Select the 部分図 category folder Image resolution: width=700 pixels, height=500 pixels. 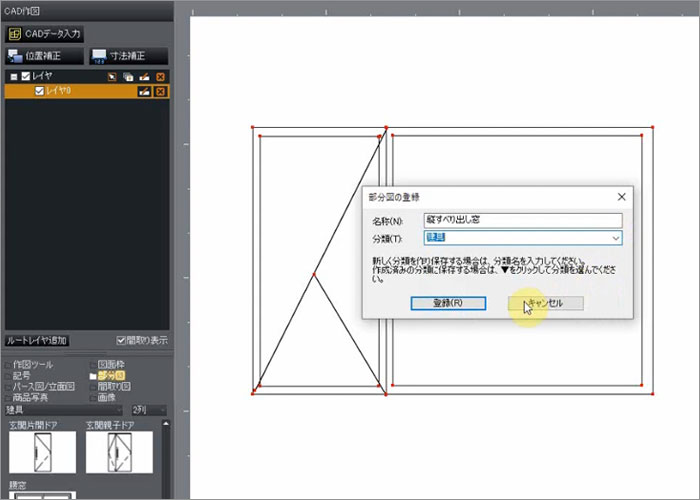point(107,375)
